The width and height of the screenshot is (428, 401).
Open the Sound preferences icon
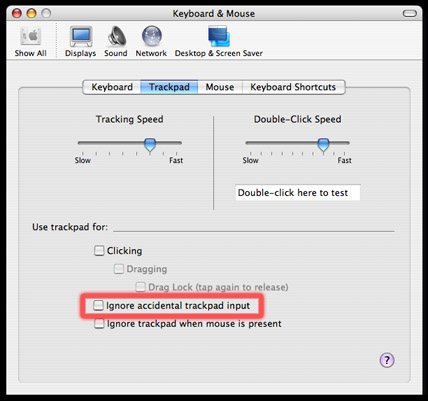coord(116,42)
